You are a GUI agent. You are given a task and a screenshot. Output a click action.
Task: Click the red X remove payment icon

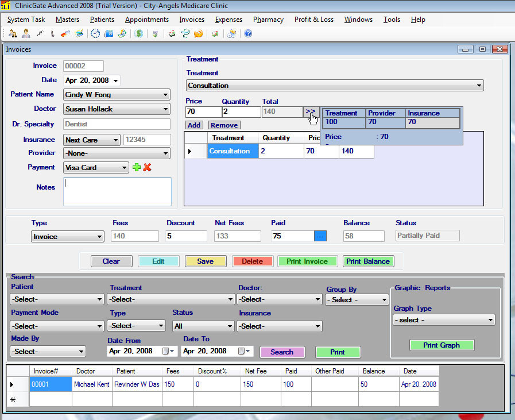[x=147, y=167]
